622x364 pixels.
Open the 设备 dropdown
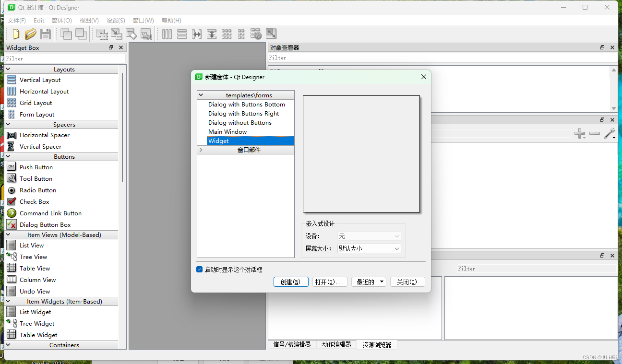pyautogui.click(x=369, y=236)
